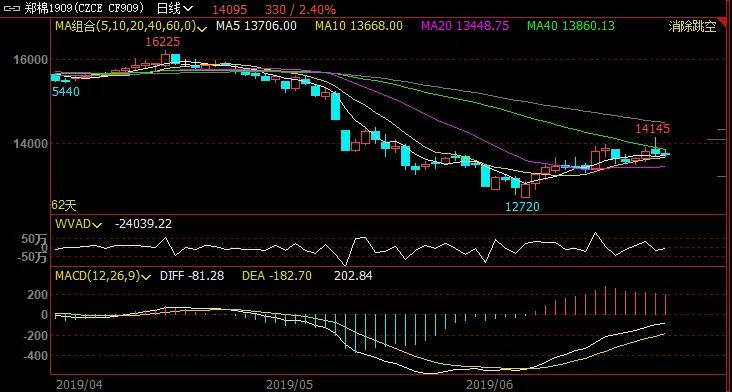This screenshot has height=392, width=732.
Task: Expand the MA组合 indicator dropdown arrow
Action: pos(203,28)
